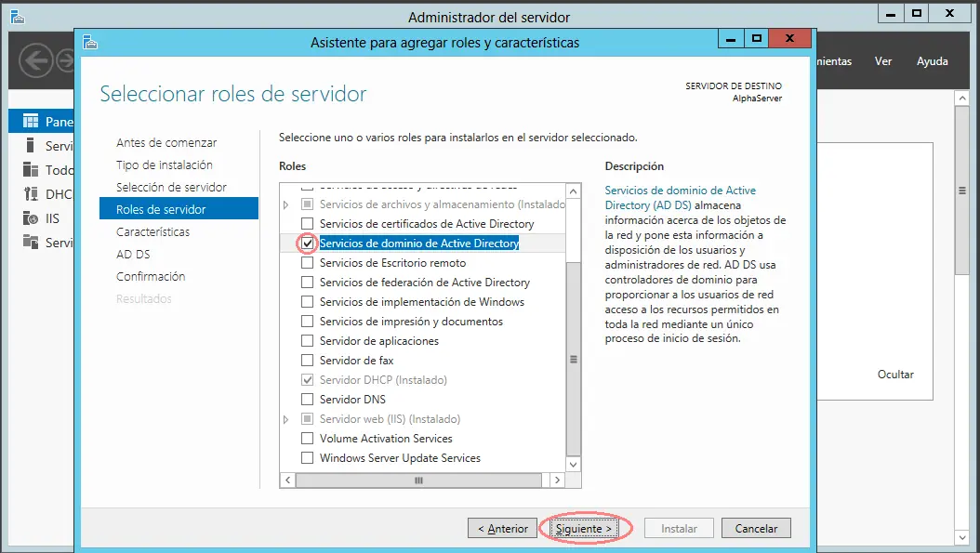Click the roles list horizontal scrollbar thumb
This screenshot has width=980, height=553.
pos(418,480)
